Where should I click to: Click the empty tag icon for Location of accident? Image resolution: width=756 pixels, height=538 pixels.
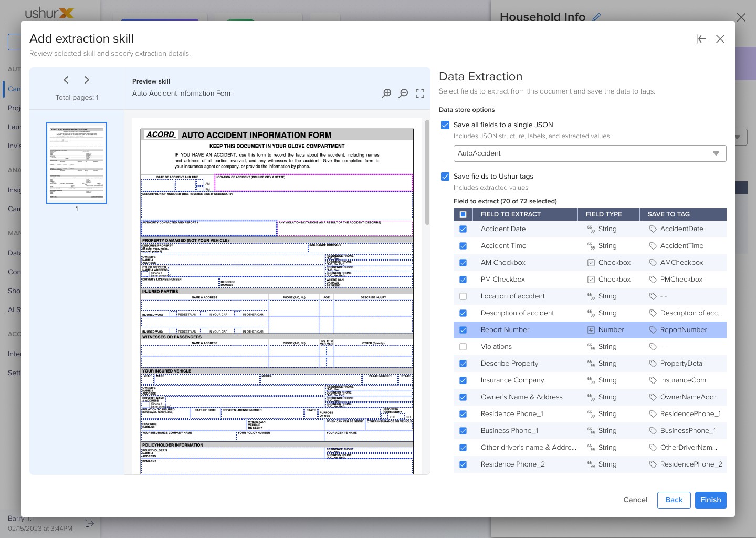click(x=653, y=296)
